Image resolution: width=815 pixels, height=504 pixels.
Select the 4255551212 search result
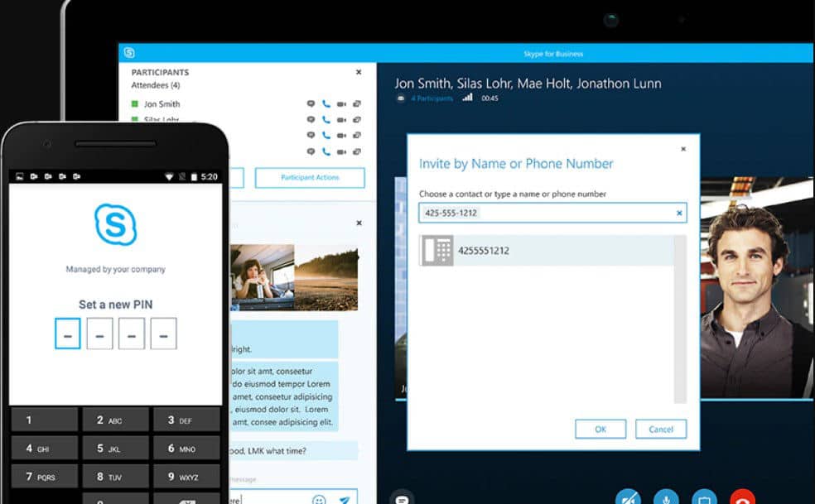coord(547,251)
